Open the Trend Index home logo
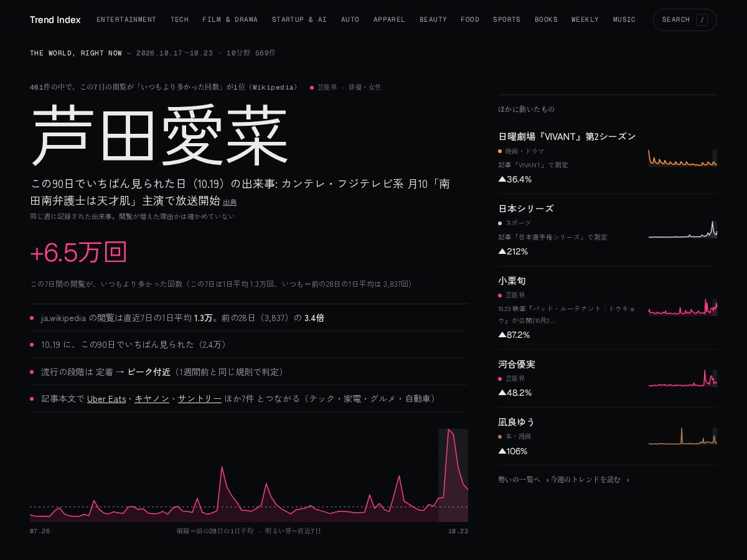Image resolution: width=747 pixels, height=560 pixels. point(55,20)
